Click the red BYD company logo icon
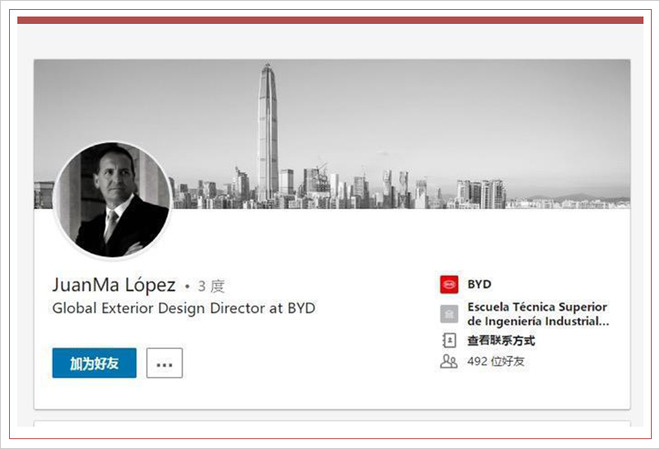The height and width of the screenshot is (449, 660). [449, 284]
